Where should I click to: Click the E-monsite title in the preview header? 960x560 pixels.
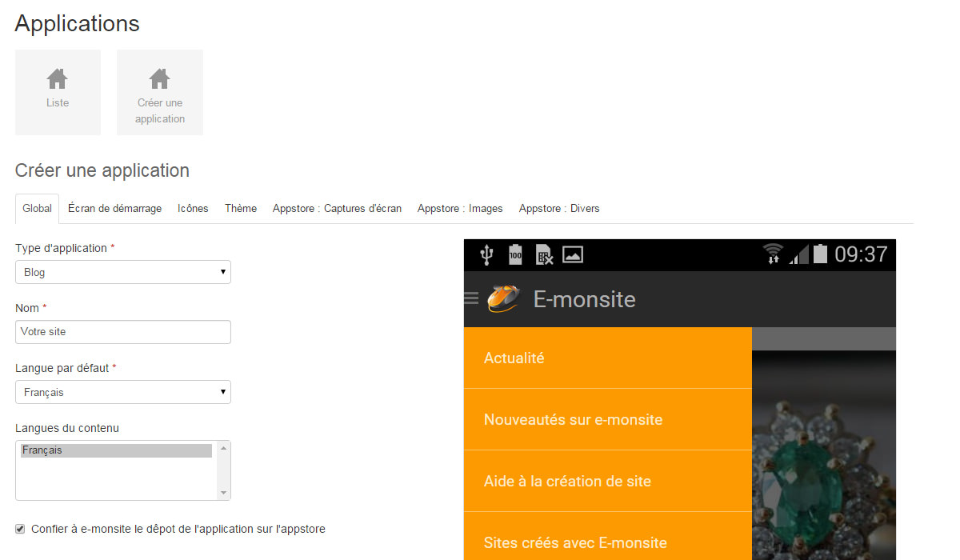pos(584,299)
